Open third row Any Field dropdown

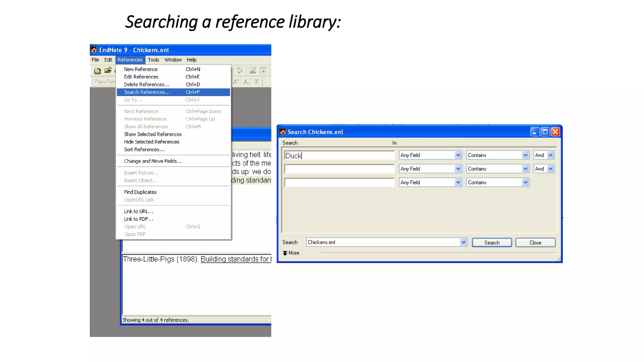click(458, 182)
